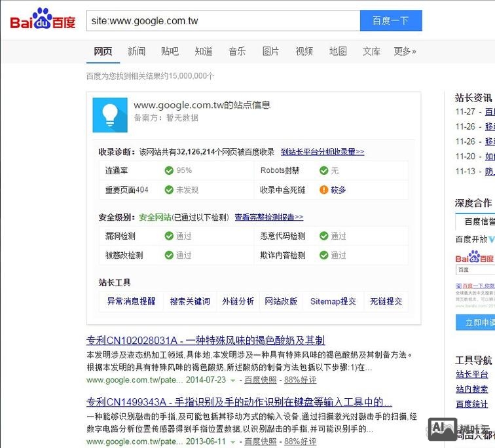Open the 外链分析 webmaster tool
The width and height of the screenshot is (495, 448).
point(238,301)
